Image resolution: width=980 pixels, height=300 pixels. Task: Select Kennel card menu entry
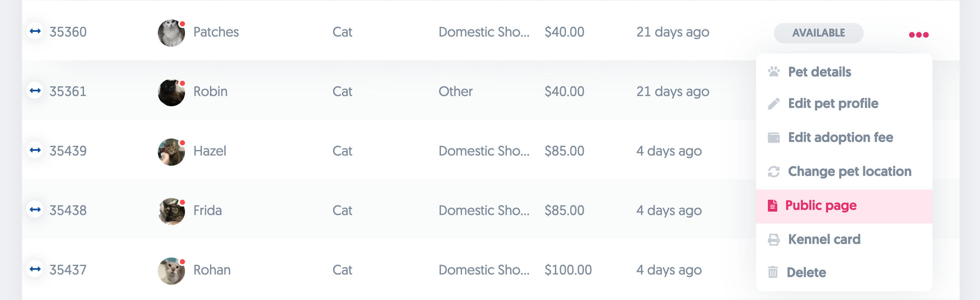click(x=824, y=240)
